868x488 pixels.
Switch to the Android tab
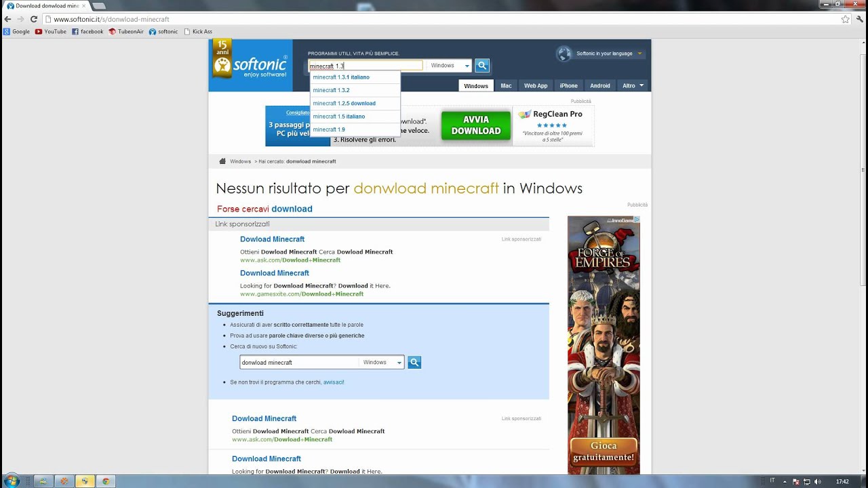600,85
